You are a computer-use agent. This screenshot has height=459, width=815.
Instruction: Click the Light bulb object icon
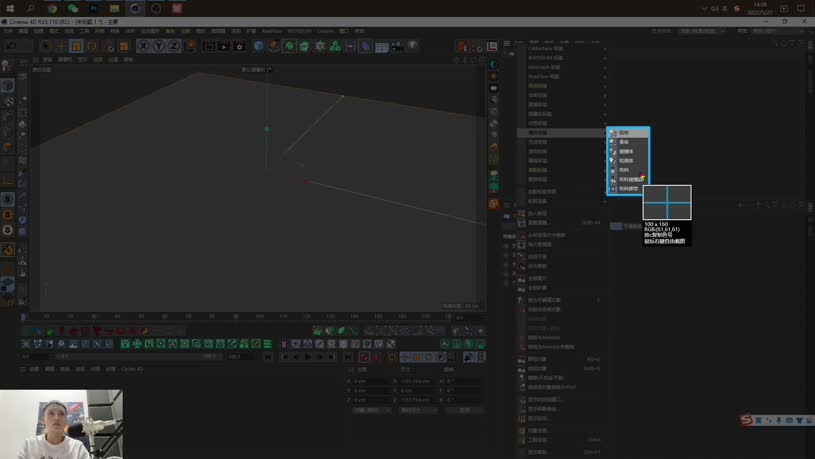click(413, 46)
